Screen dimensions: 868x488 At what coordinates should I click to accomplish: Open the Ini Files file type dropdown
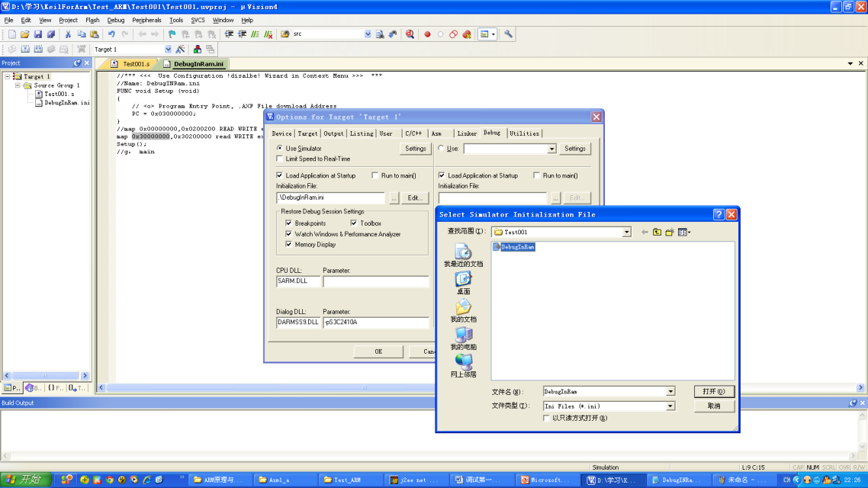click(670, 406)
